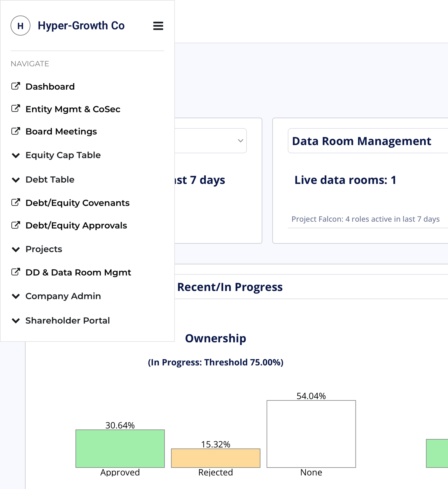
Task: Click the Ownership chart title
Action: coord(216,338)
